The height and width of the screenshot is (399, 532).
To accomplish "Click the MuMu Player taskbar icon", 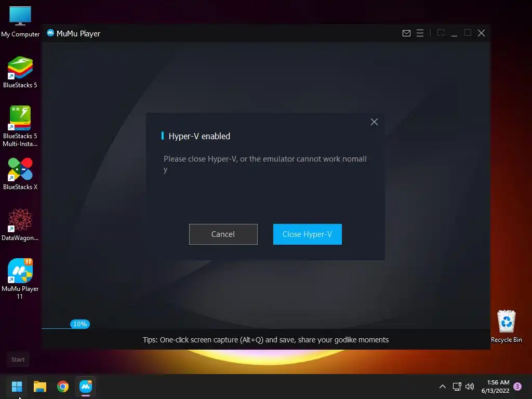I will point(86,387).
